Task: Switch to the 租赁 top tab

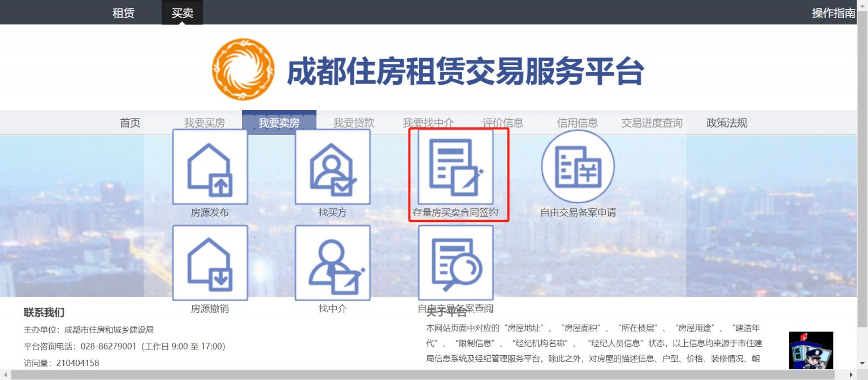Action: tap(123, 12)
